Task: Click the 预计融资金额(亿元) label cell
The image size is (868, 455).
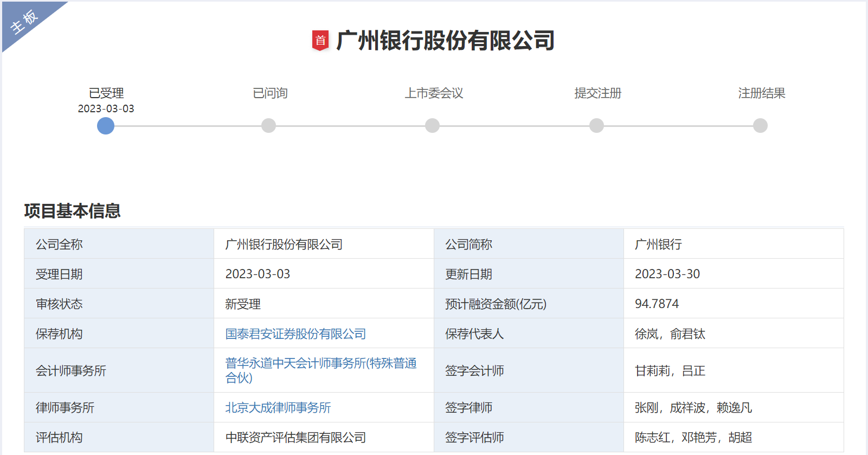Action: (x=529, y=304)
